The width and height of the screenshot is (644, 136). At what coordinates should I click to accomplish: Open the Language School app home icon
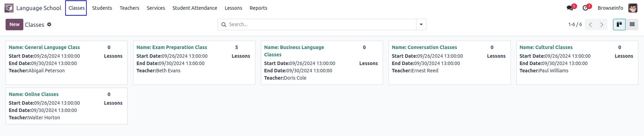click(9, 8)
